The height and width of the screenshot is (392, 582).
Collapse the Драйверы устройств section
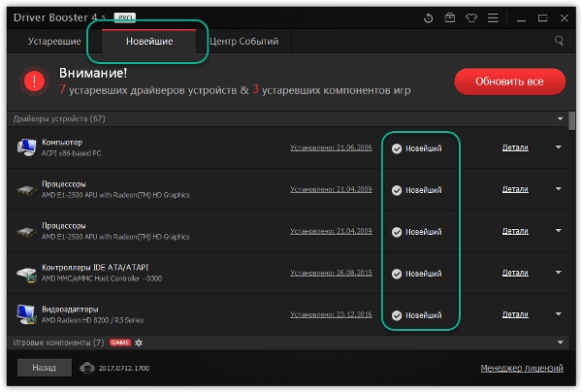pyautogui.click(x=560, y=118)
